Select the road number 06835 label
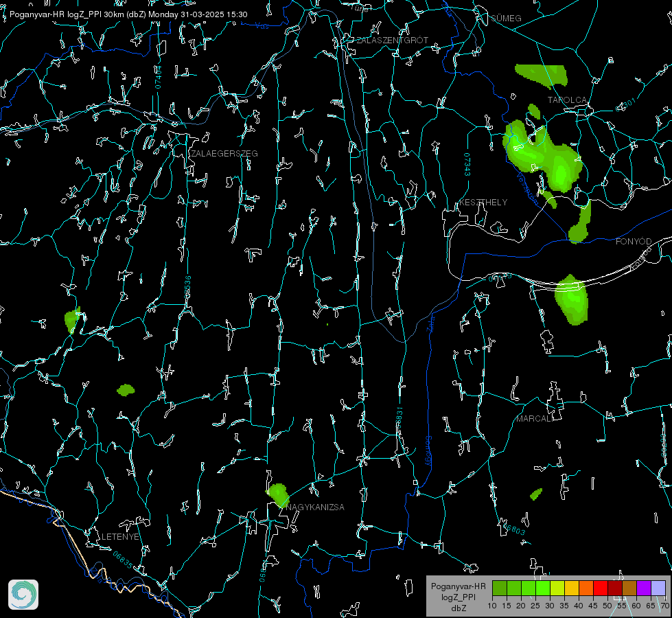 123,560
